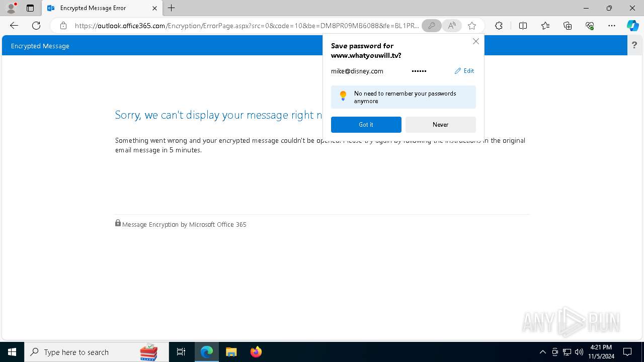This screenshot has height=362, width=644.
Task: Open the Extensions icon
Action: (499, 26)
